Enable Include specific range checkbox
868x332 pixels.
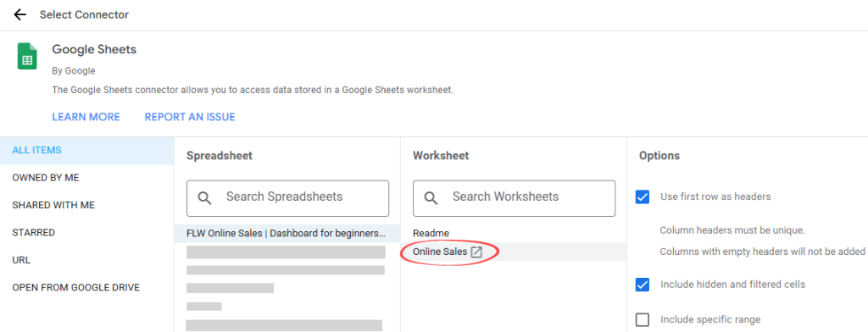643,320
